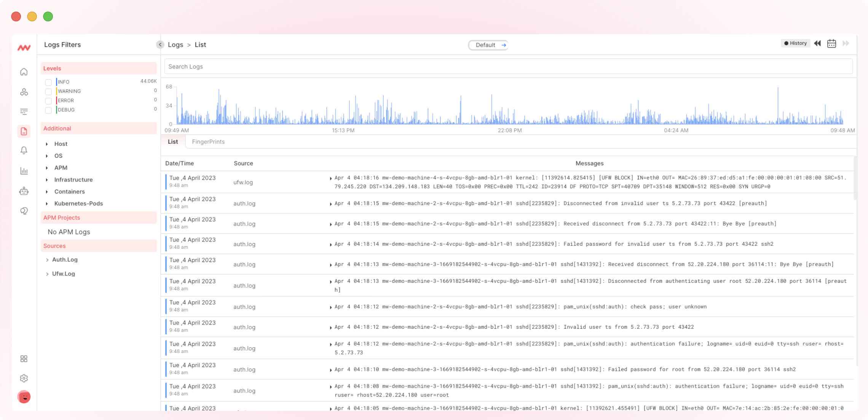Open the bot/agent icon in the sidebar

(x=24, y=191)
